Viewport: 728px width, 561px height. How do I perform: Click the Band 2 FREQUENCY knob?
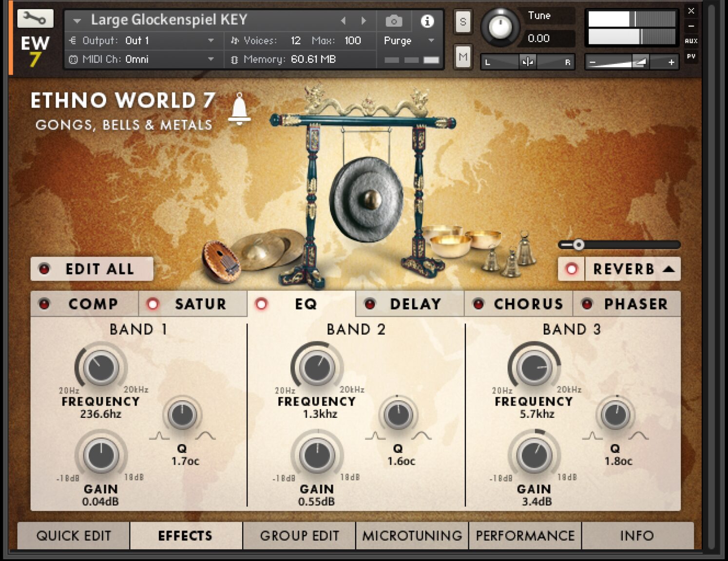tap(317, 368)
